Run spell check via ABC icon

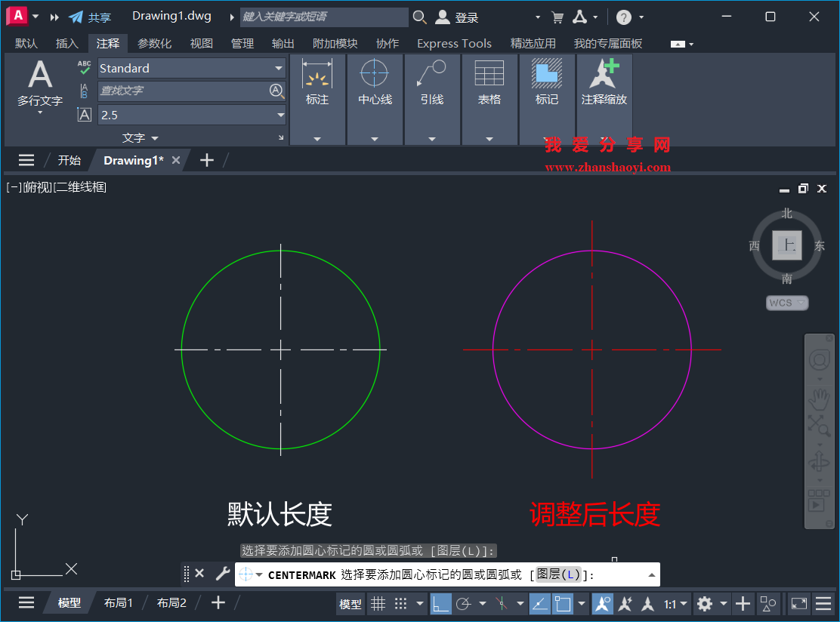point(84,66)
